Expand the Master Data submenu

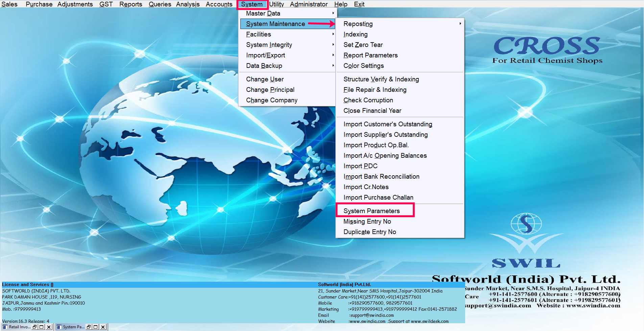[x=287, y=13]
